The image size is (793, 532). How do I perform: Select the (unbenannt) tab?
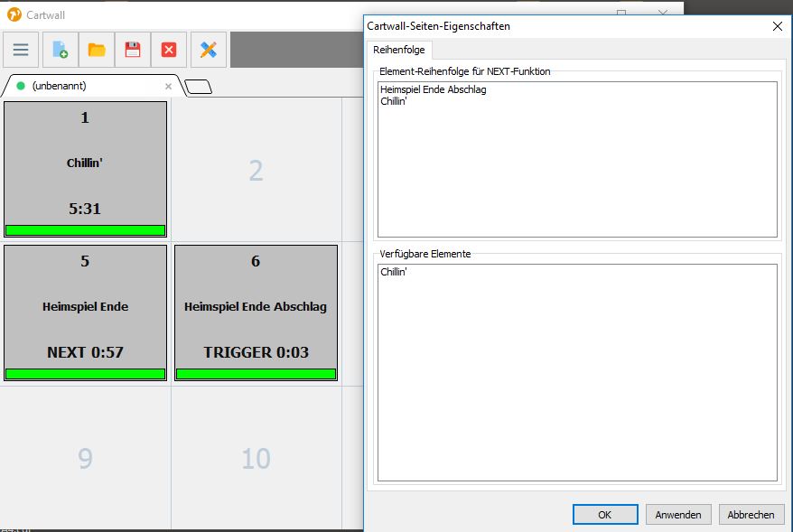(60, 87)
